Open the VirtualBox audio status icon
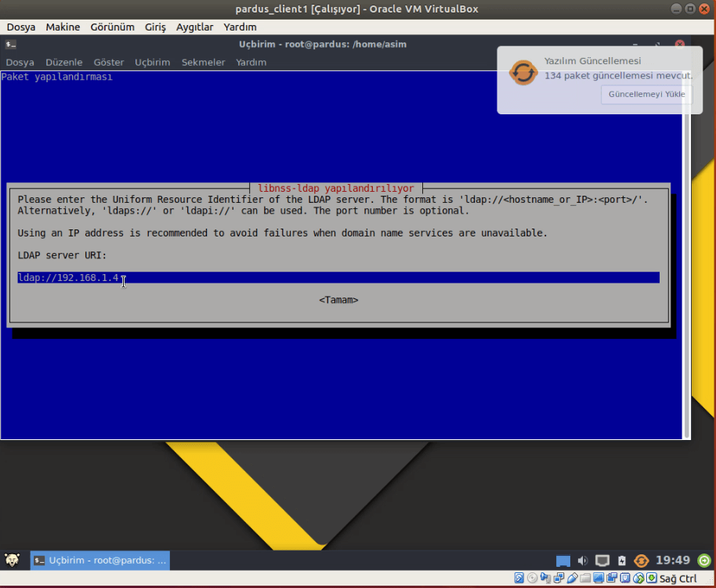Image resolution: width=716 pixels, height=588 pixels. click(x=545, y=578)
